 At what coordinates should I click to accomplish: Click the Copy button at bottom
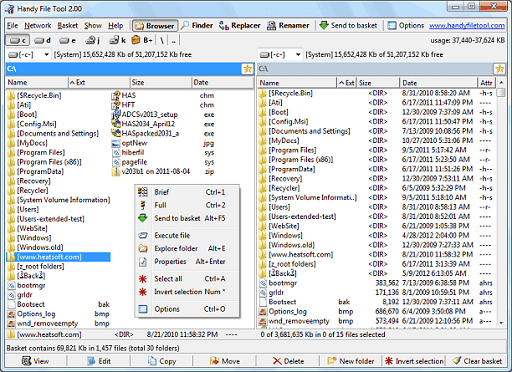[x=162, y=361]
